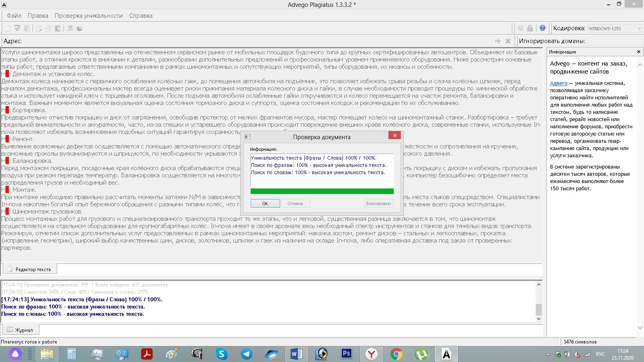Open the Кодировка WINDOWS-1251 dropdown
The width and height of the screenshot is (644, 362).
click(x=615, y=28)
